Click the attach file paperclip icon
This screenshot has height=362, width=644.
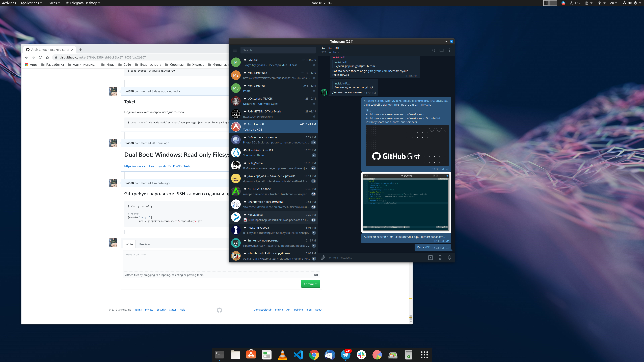click(323, 258)
